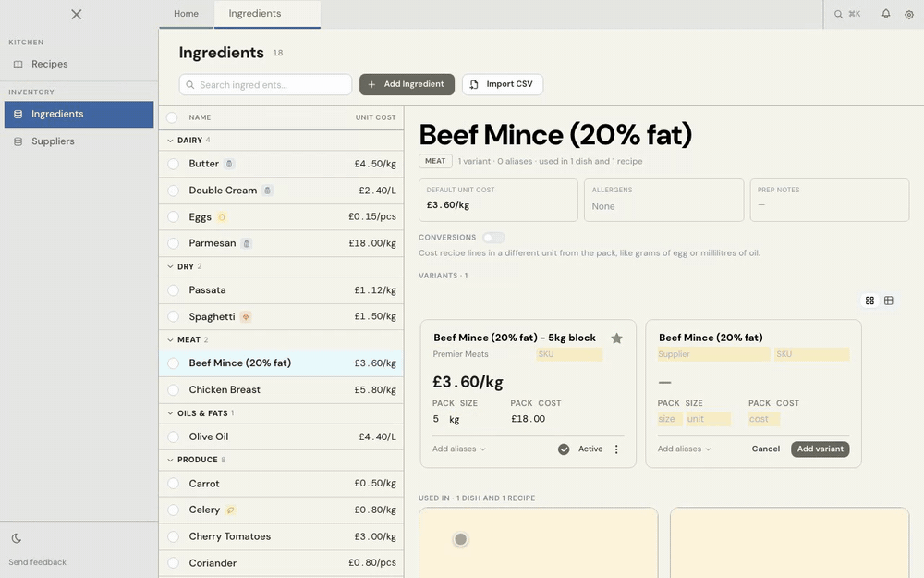924x578 pixels.
Task: Click the Celery allergen icon
Action: click(230, 510)
